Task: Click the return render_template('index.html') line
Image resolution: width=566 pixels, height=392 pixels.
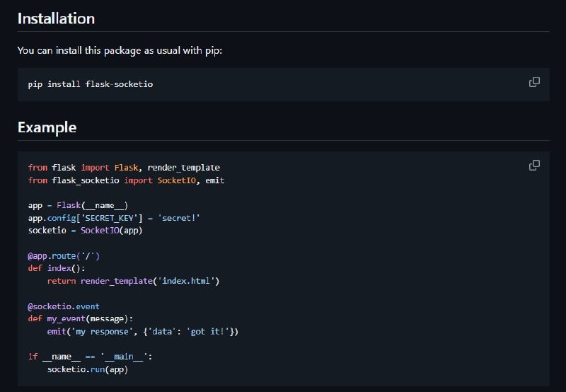Action: [x=133, y=281]
